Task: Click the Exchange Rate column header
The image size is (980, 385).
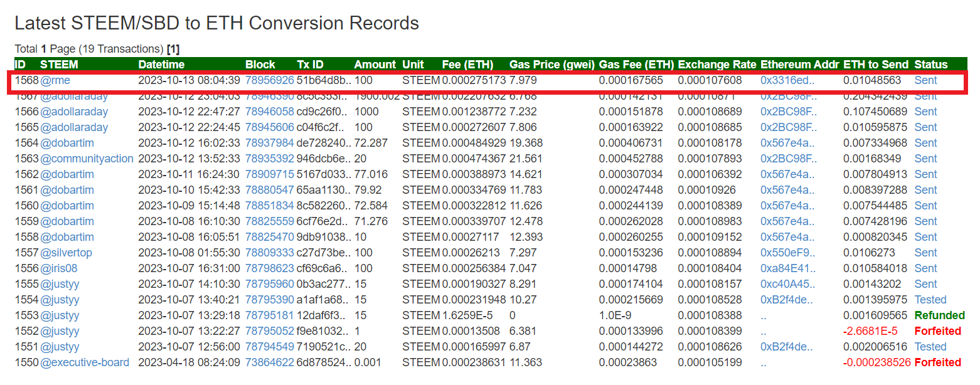Action: 716,65
